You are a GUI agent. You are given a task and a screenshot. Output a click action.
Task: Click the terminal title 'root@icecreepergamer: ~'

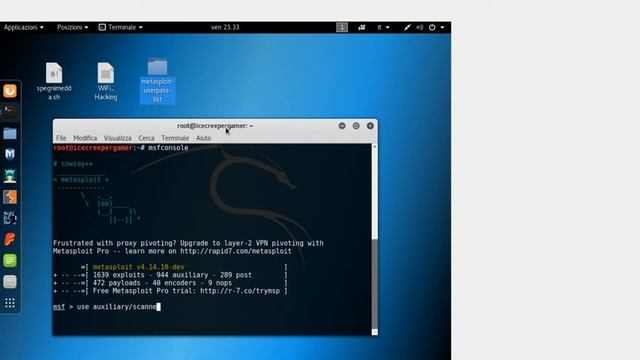(x=215, y=126)
